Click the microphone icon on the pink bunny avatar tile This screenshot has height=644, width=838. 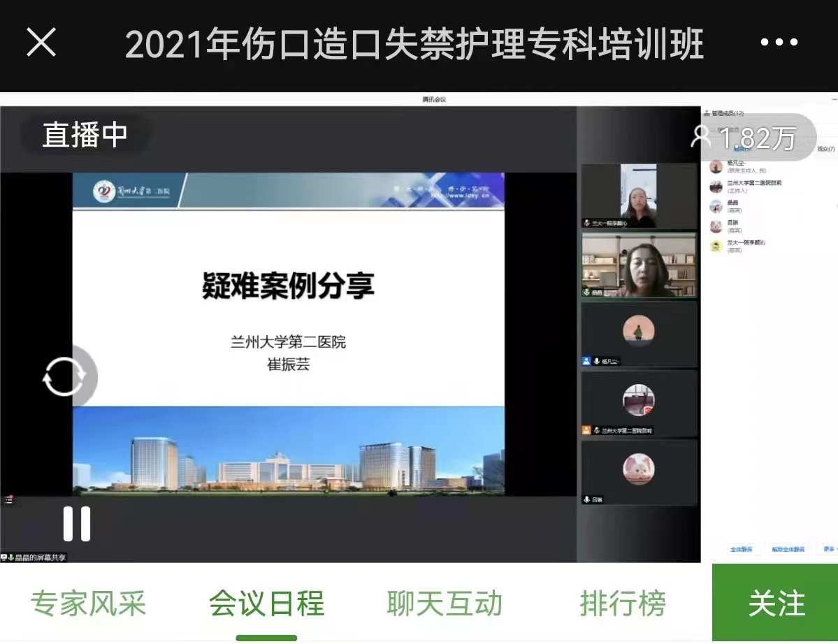click(x=587, y=499)
